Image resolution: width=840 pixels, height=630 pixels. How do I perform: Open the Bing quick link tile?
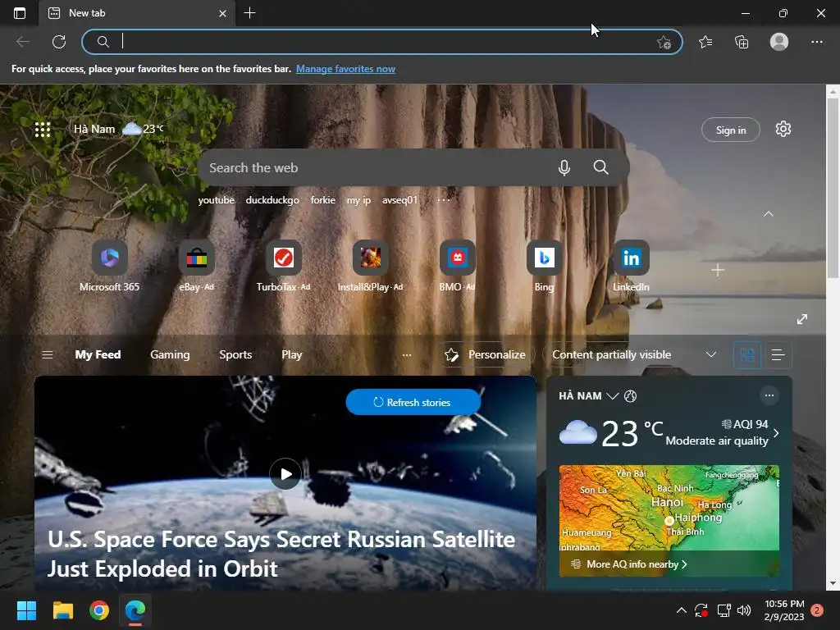coord(544,267)
